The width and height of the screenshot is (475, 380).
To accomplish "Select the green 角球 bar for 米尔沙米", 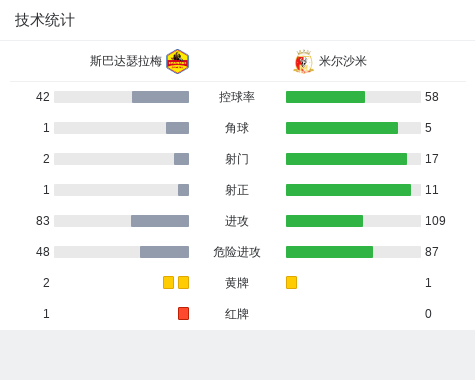I will point(342,128).
